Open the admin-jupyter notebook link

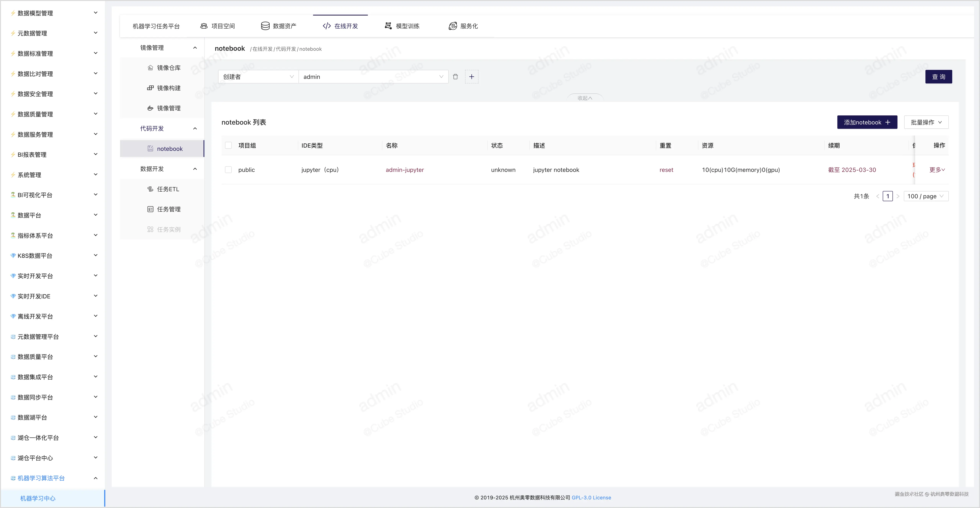(404, 170)
